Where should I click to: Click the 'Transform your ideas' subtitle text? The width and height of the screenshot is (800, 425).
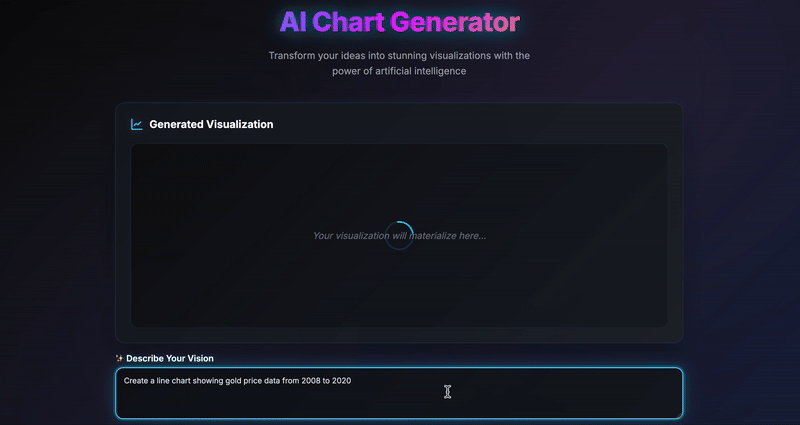tap(399, 56)
